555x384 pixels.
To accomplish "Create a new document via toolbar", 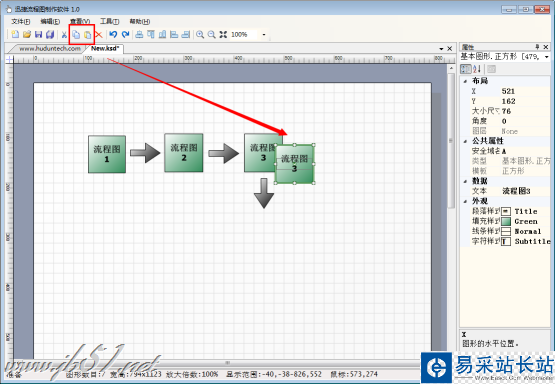I will [x=15, y=34].
